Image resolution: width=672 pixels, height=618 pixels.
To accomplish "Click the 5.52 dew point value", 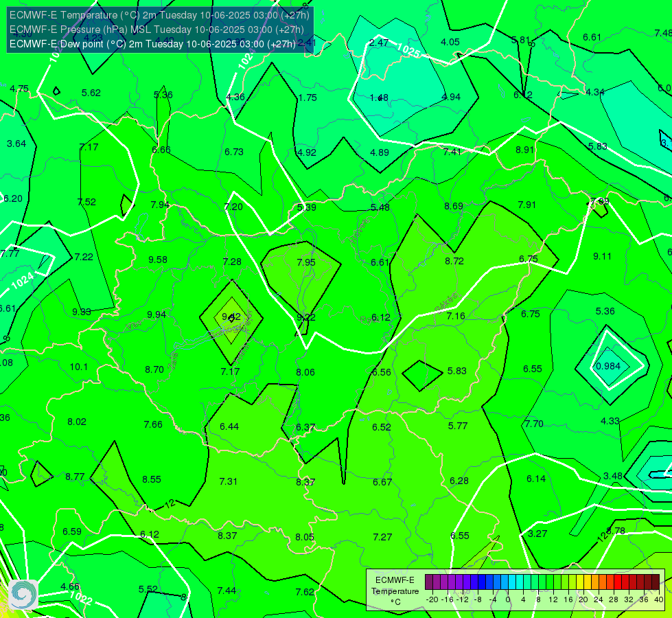I will click(148, 590).
